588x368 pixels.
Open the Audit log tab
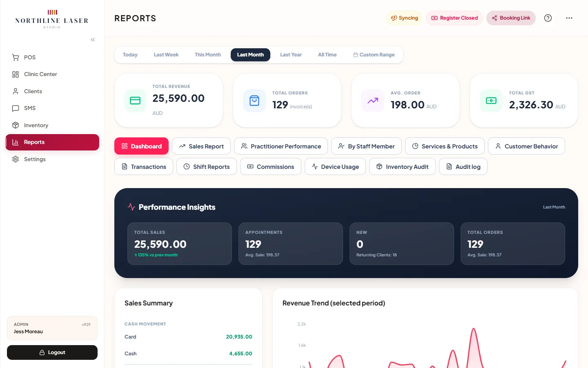[x=463, y=166]
